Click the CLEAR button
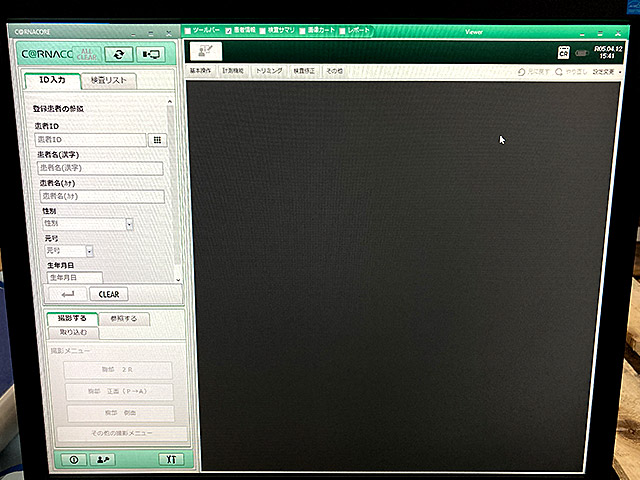Image resolution: width=640 pixels, height=480 pixels. click(x=109, y=294)
